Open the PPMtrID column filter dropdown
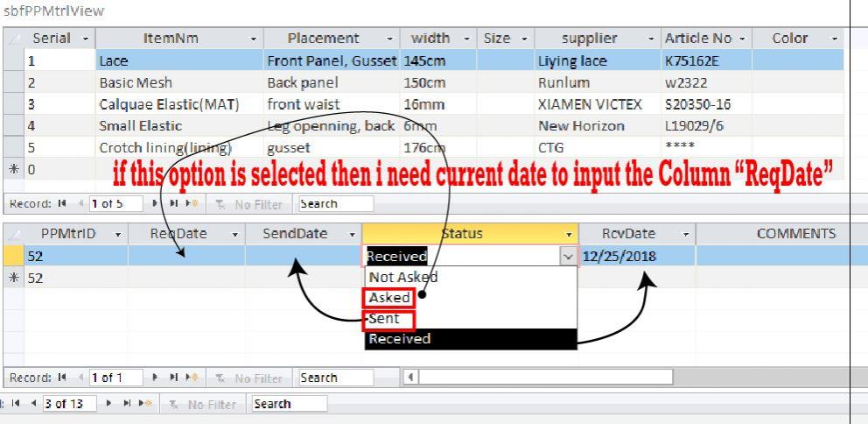868x424 pixels. pyautogui.click(x=118, y=235)
